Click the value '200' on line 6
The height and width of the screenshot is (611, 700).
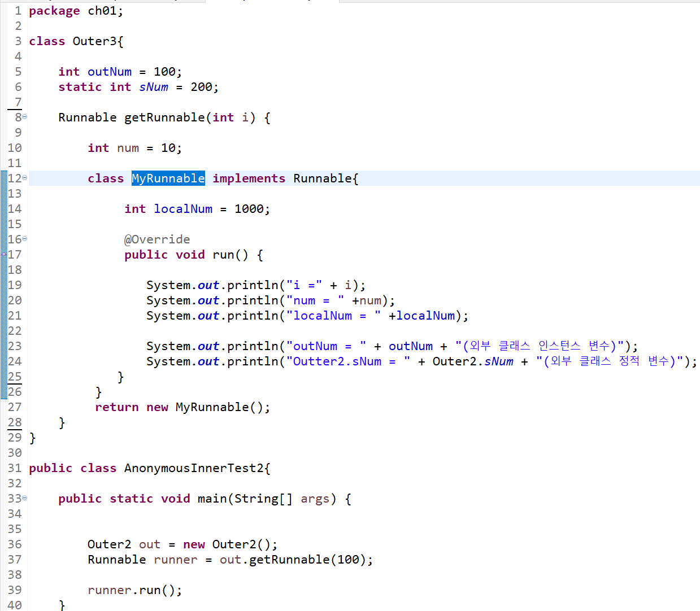[x=201, y=87]
